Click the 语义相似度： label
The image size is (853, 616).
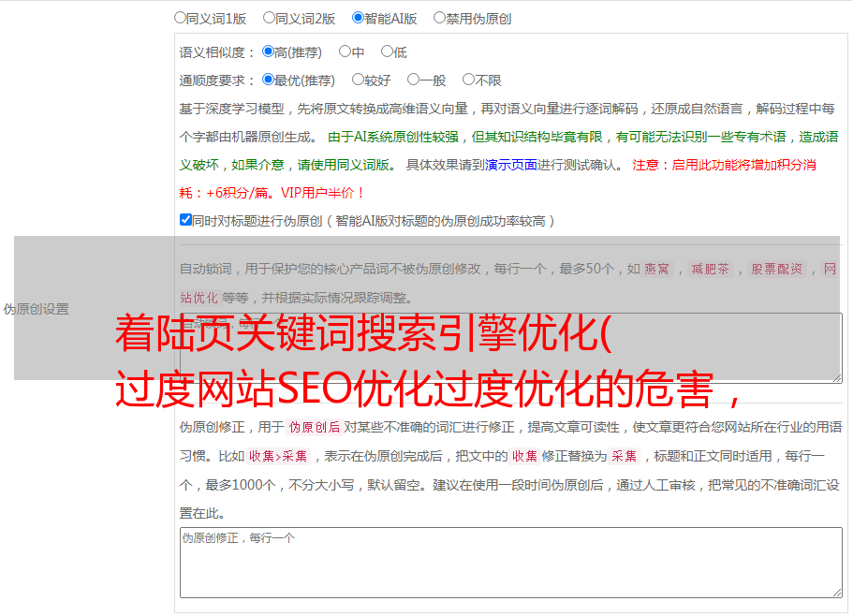[217, 52]
